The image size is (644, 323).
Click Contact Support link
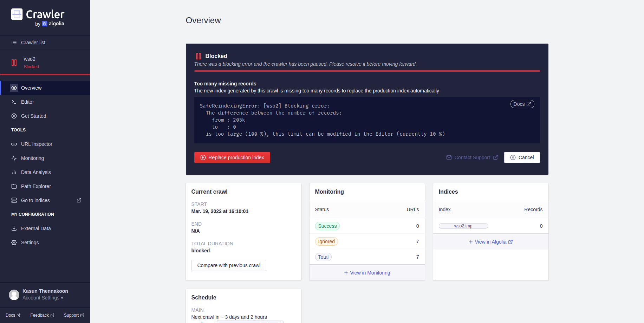click(x=472, y=157)
